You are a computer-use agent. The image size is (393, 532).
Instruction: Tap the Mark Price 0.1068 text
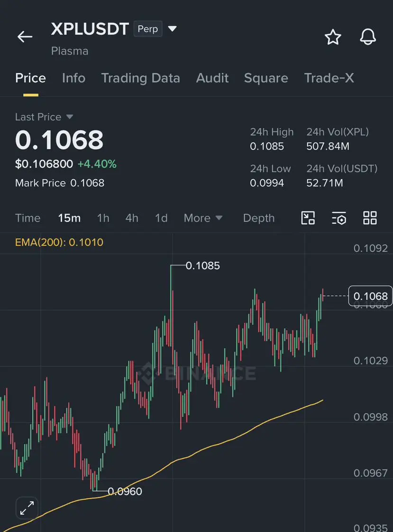coord(60,183)
